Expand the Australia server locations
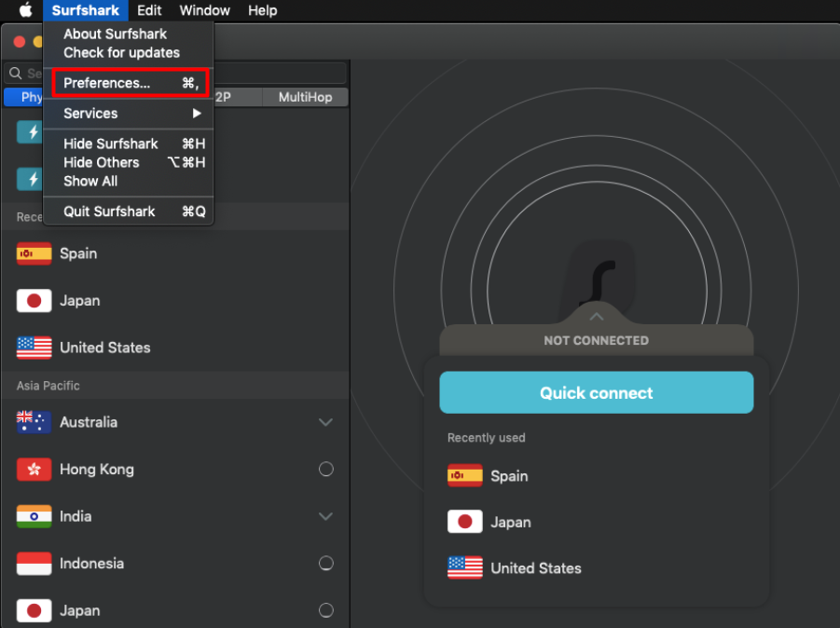The height and width of the screenshot is (628, 840). [325, 422]
